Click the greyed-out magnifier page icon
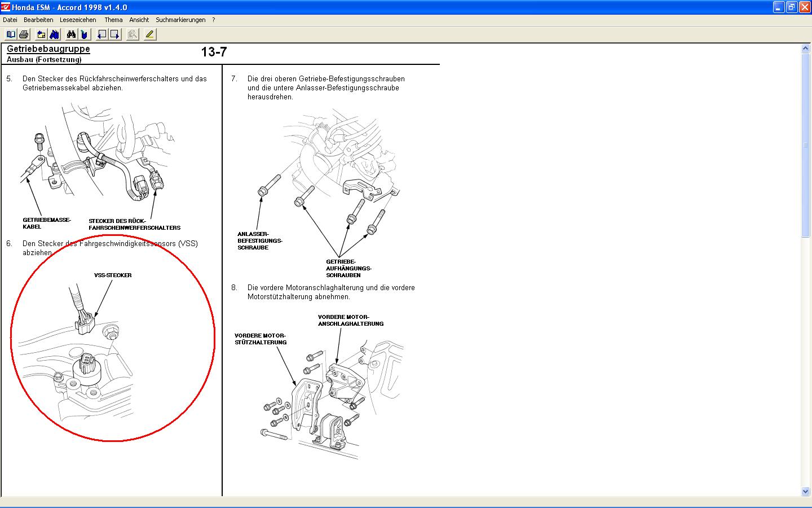 click(132, 34)
